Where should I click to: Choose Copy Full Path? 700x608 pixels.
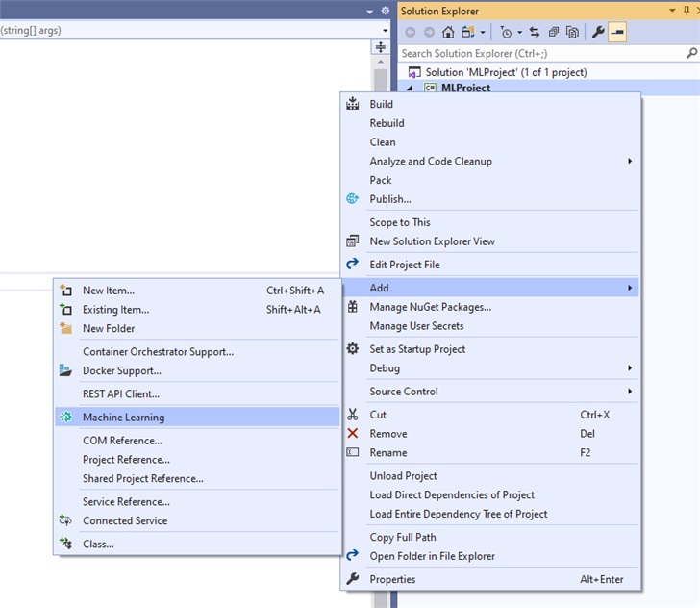click(x=491, y=537)
